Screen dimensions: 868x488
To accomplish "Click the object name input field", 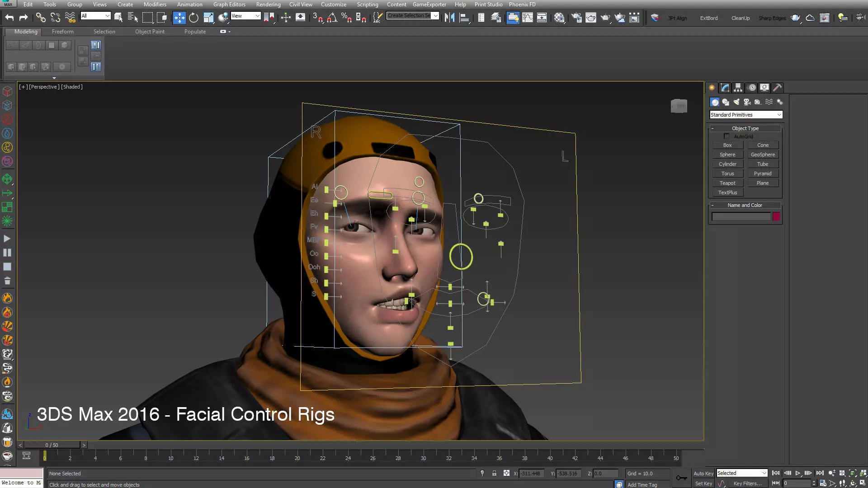I will click(x=741, y=217).
